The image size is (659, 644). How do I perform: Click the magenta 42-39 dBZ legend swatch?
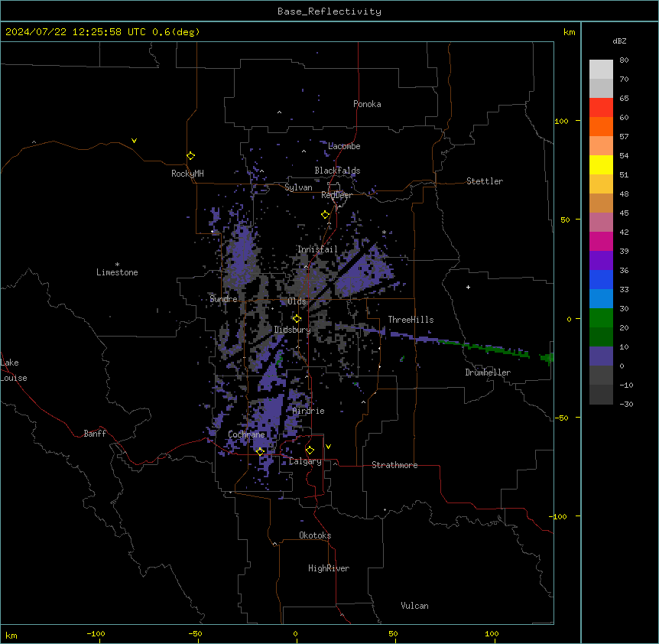601,241
